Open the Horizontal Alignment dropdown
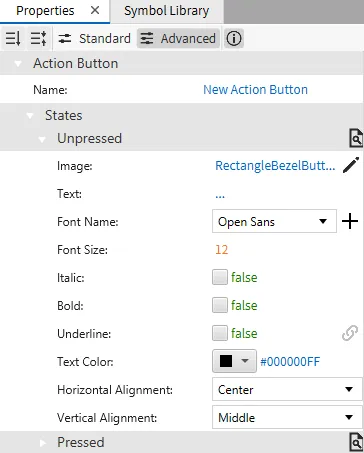 (x=287, y=389)
